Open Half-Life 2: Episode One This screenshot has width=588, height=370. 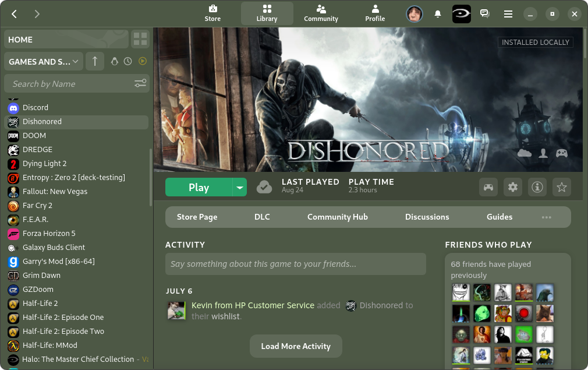[x=76, y=318]
